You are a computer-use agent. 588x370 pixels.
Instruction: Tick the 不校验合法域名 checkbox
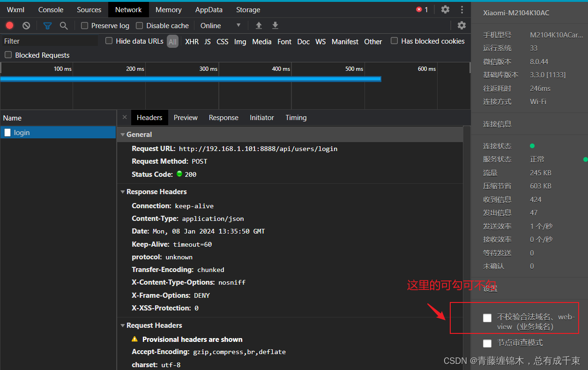coord(487,318)
